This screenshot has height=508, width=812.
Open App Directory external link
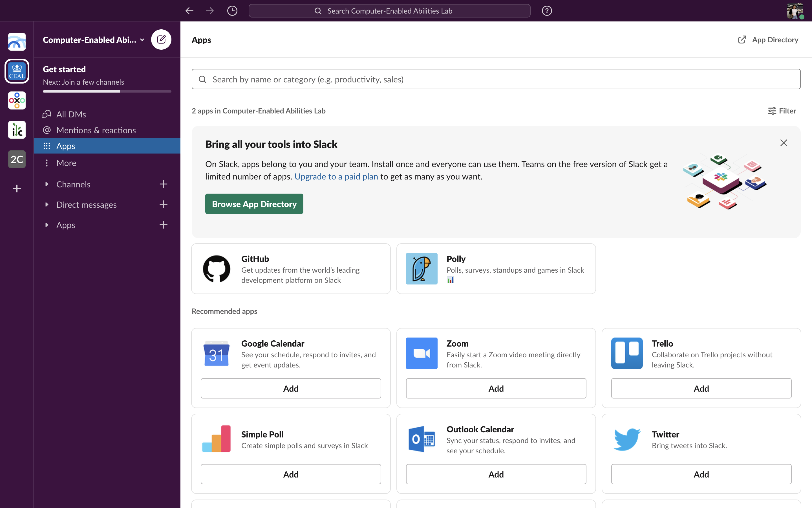pyautogui.click(x=768, y=40)
